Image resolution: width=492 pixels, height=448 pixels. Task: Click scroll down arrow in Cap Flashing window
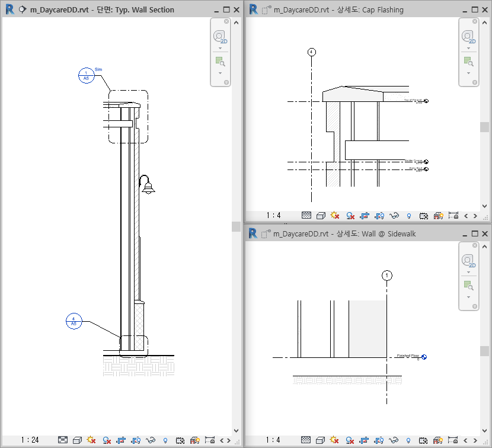(x=484, y=206)
